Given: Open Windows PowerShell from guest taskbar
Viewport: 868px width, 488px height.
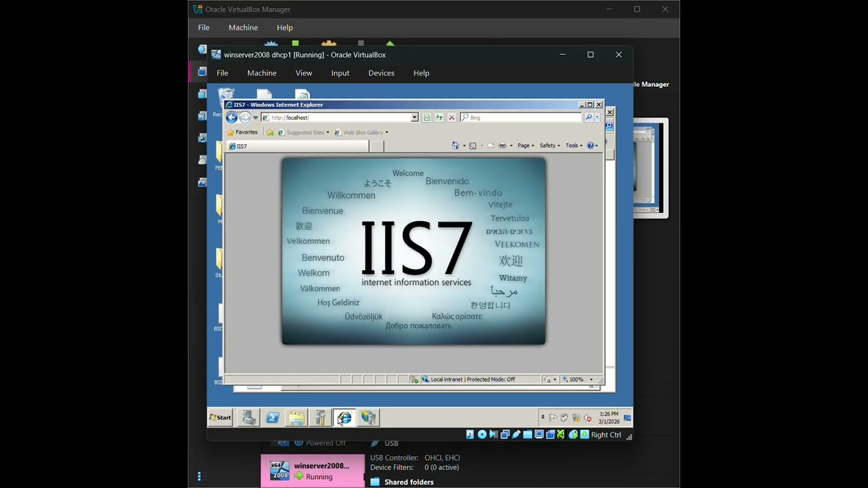Looking at the screenshot, I should point(273,418).
